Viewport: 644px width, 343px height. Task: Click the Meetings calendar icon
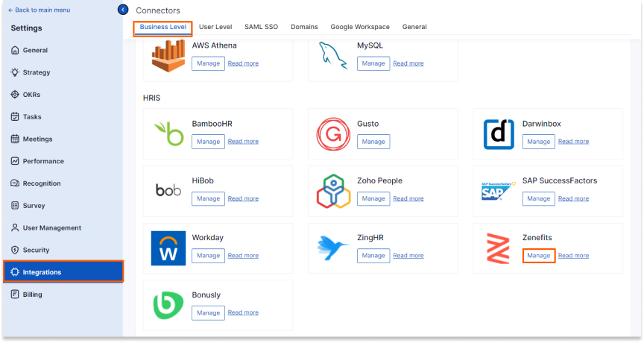pos(15,139)
